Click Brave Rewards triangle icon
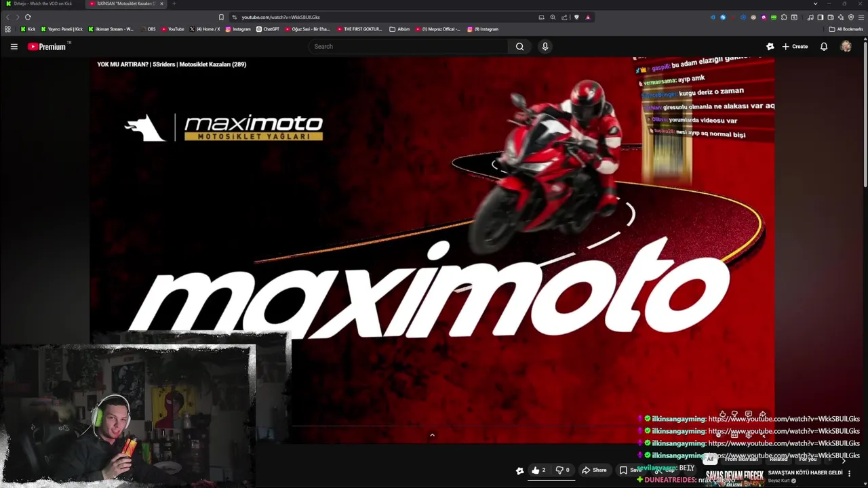This screenshot has width=868, height=488. [588, 17]
